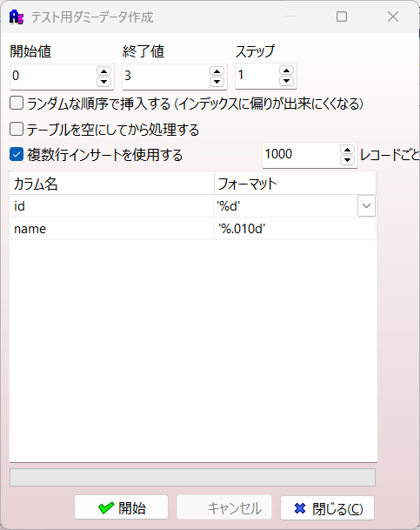The height and width of the screenshot is (530, 420).
Task: Uncheck 複数行インサートを使用する checkbox
Action: (17, 154)
